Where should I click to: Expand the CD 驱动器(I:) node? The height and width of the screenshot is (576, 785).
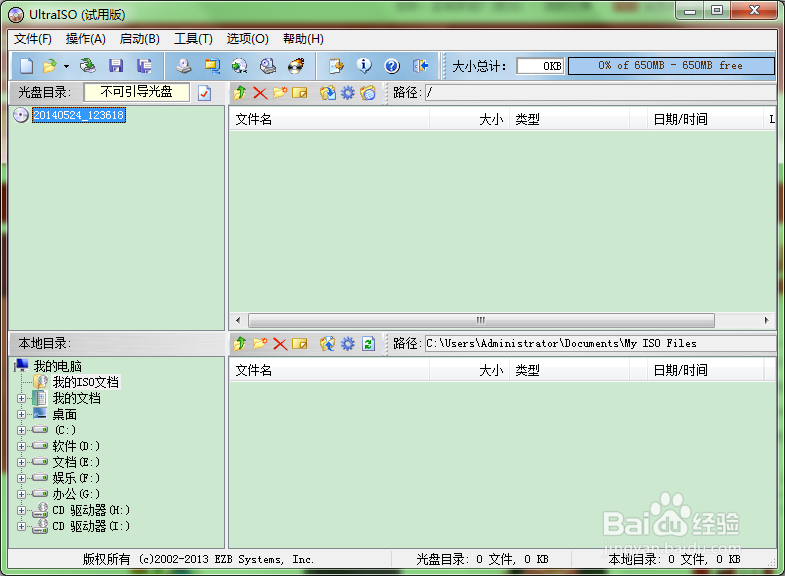click(x=21, y=526)
